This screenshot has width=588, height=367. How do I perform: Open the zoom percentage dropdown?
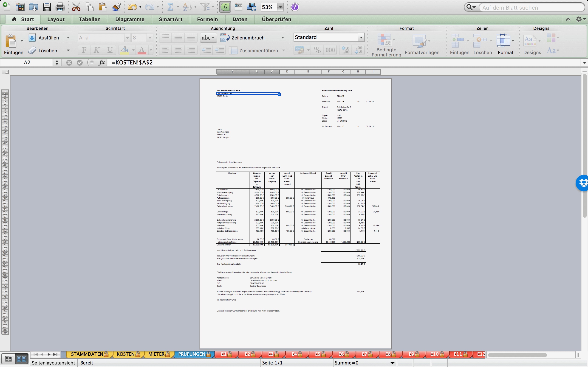point(280,7)
